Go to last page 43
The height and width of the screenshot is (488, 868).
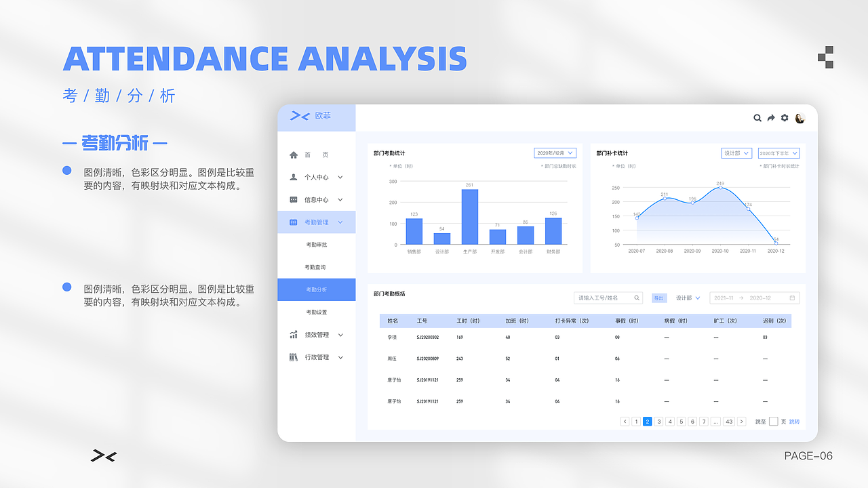click(729, 422)
